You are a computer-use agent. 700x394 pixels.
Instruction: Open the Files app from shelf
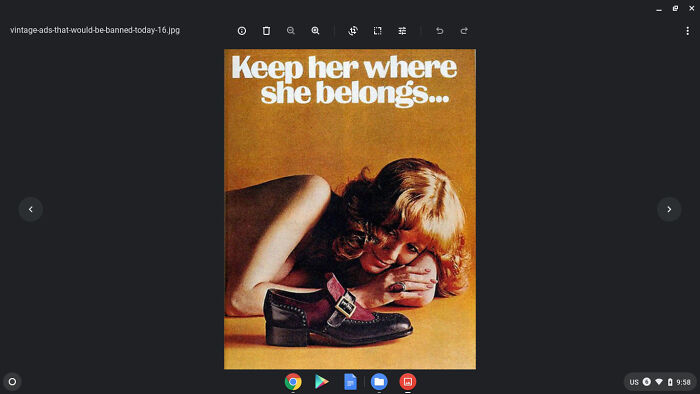379,382
